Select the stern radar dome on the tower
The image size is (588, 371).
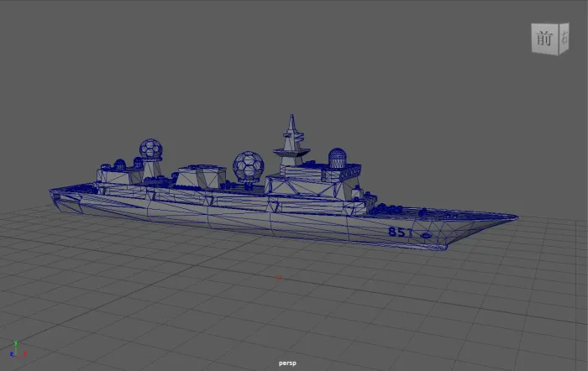150,149
